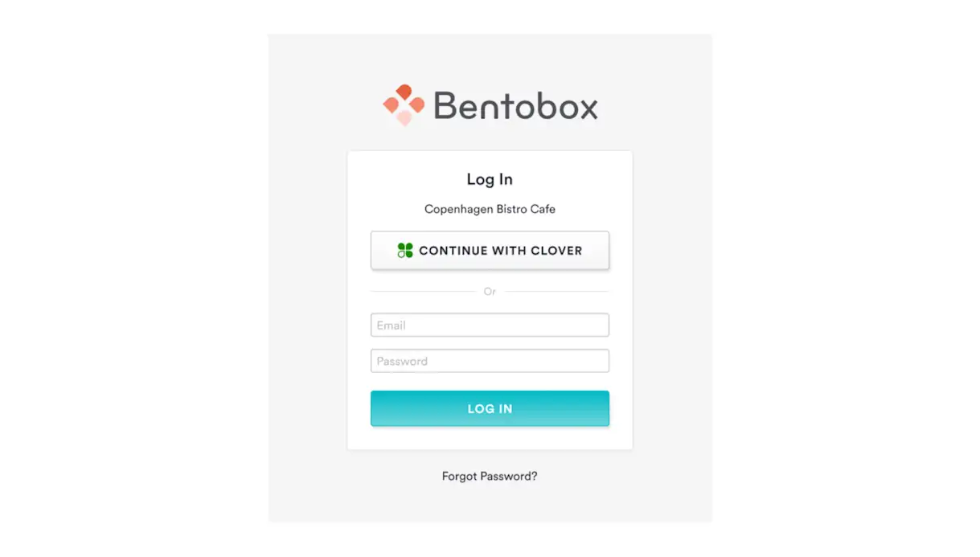Viewport: 980px width, 557px height.
Task: Click the Email placeholder text
Action: pos(392,326)
